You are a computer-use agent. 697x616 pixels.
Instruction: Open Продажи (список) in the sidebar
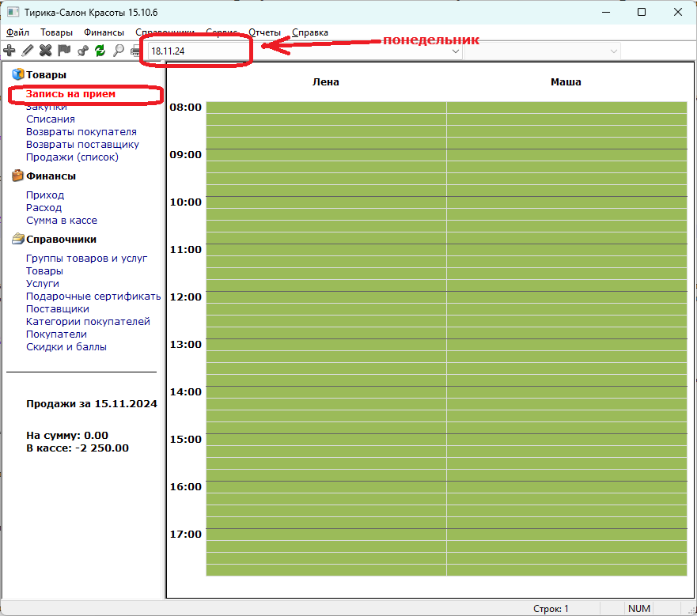click(x=73, y=157)
